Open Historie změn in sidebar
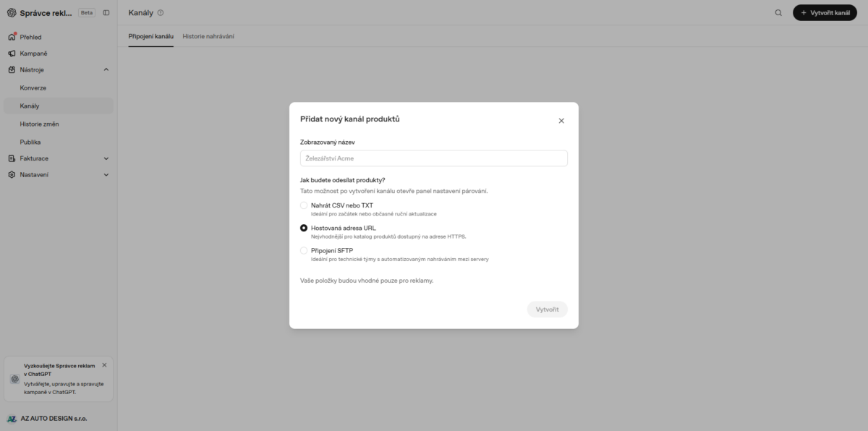The width and height of the screenshot is (868, 431). 58,124
